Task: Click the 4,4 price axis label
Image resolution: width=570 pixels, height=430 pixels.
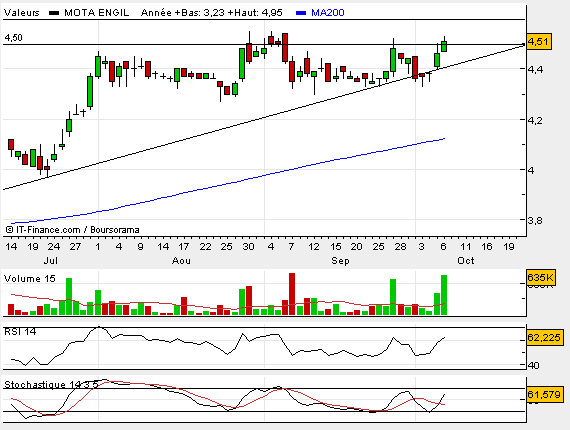Action: (536, 69)
